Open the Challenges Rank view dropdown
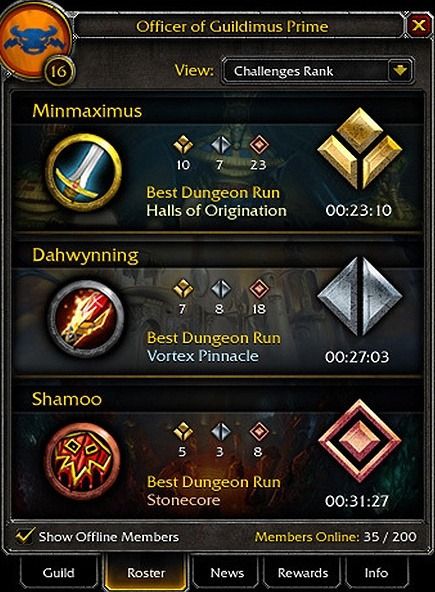Viewport: 435px width, 592px height. click(318, 71)
